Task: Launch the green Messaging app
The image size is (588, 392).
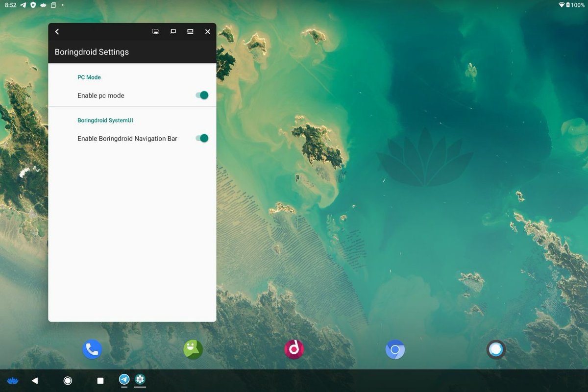Action: point(193,349)
